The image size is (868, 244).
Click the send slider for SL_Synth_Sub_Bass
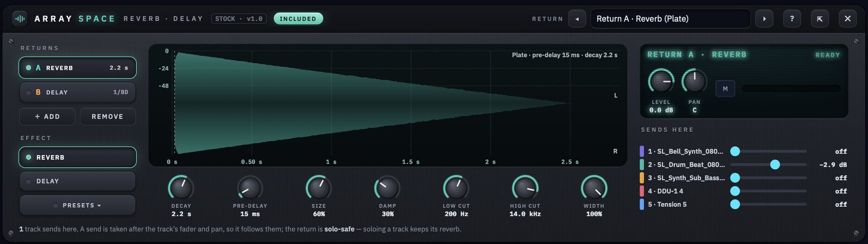769,178
